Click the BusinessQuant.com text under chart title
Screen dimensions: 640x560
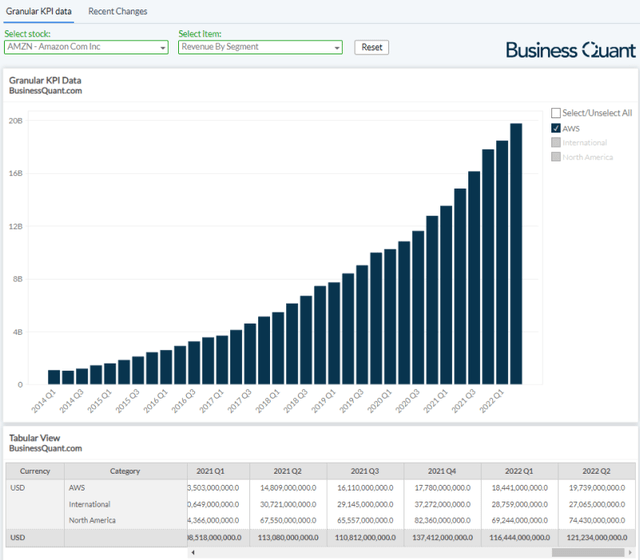tap(45, 91)
